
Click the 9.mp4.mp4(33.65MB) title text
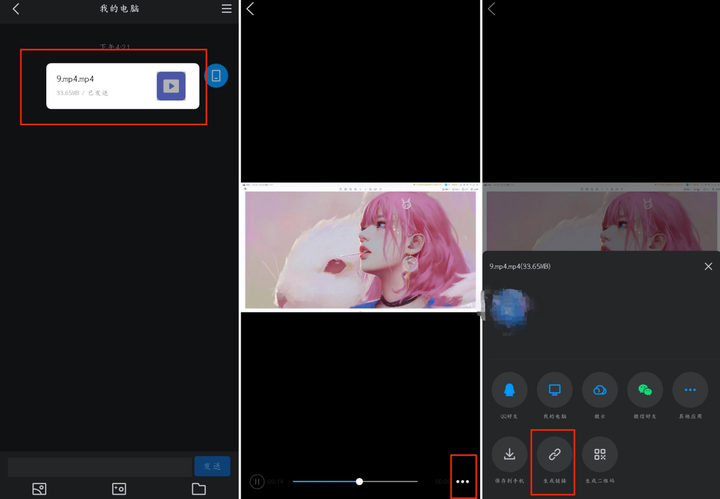[520, 266]
